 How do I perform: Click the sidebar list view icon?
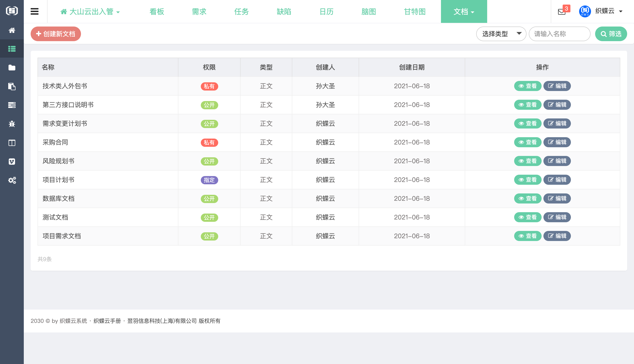click(x=12, y=49)
